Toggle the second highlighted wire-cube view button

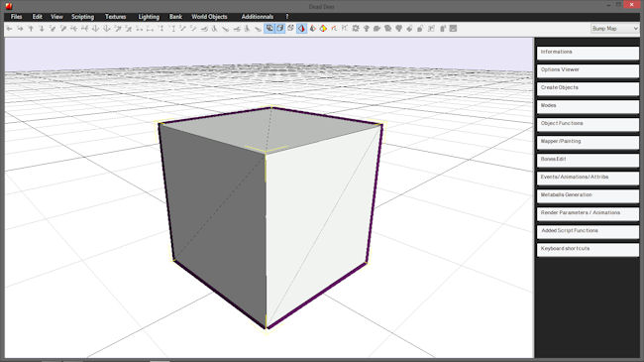click(280, 28)
